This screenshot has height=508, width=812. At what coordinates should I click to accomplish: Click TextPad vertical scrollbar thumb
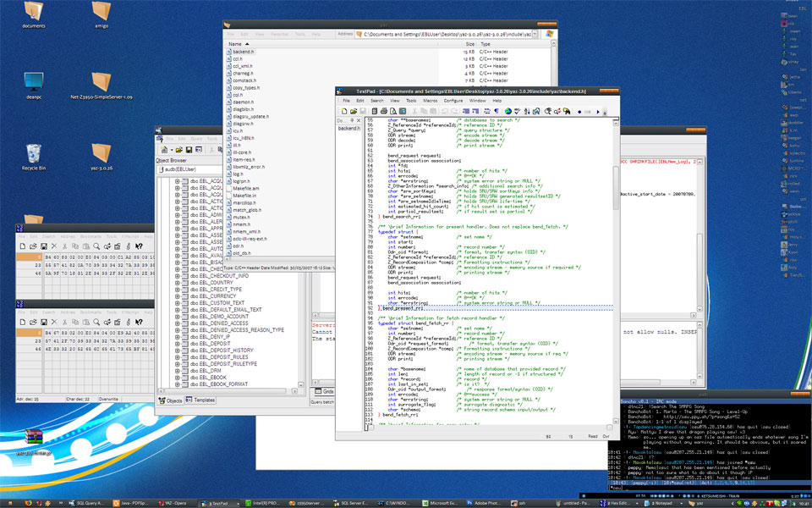click(x=616, y=188)
